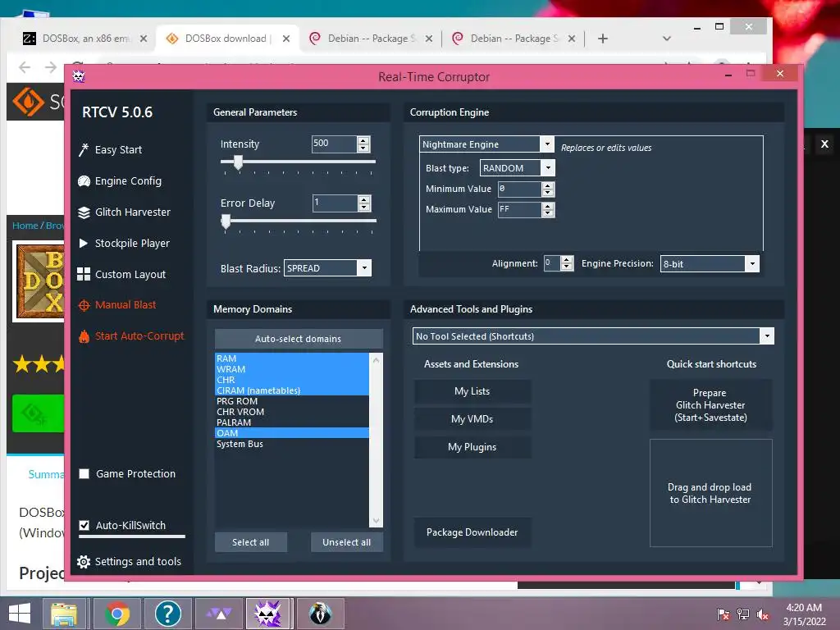Open the Stockpile Player section

click(132, 243)
